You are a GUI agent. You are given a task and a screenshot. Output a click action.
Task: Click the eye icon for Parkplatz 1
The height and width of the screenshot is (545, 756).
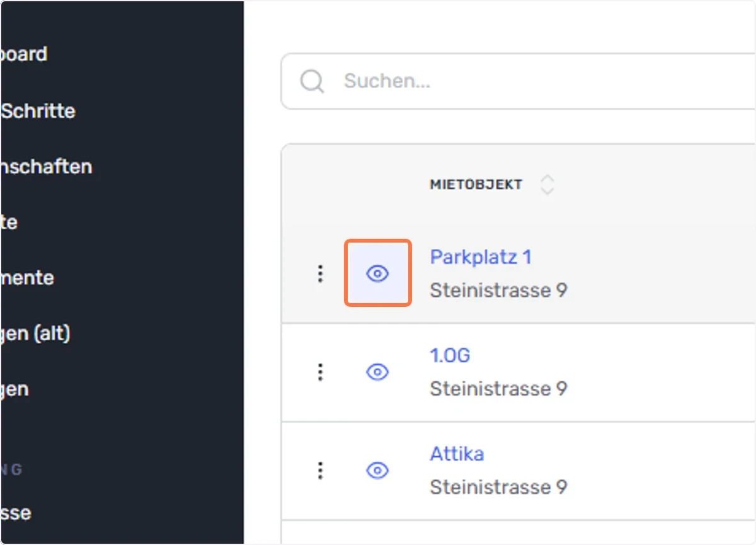(377, 273)
